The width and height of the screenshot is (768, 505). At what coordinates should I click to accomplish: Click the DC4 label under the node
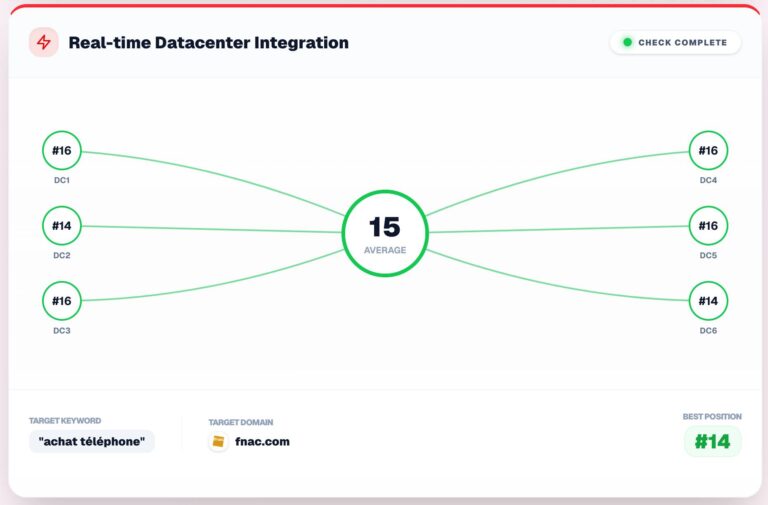708,180
